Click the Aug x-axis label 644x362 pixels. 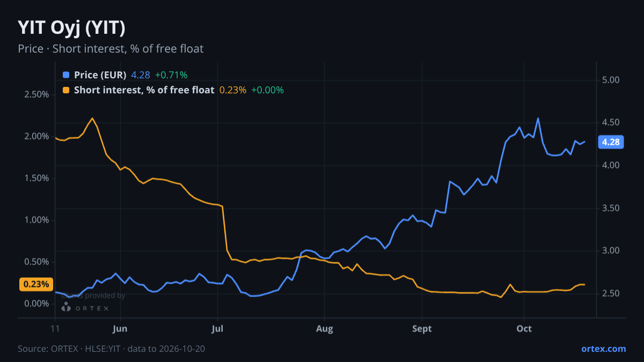[x=324, y=328]
